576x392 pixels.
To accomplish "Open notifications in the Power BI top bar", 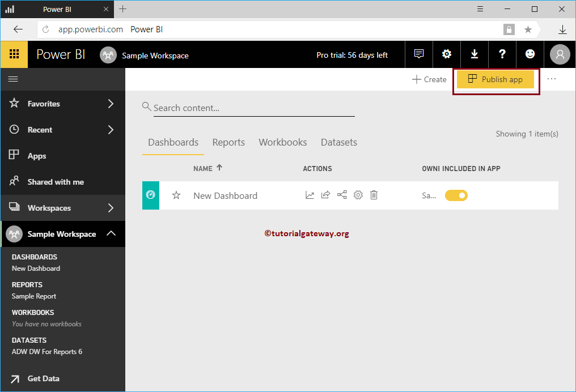I will (x=418, y=54).
